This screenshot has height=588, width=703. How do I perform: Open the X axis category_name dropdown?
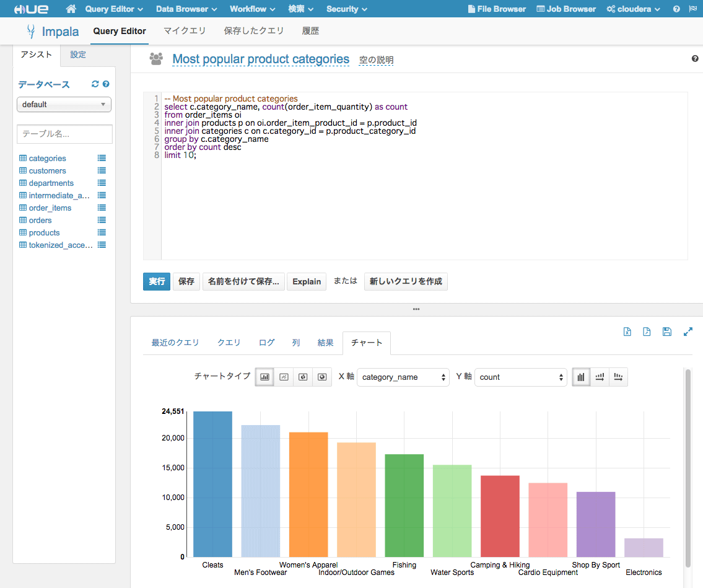[403, 377]
